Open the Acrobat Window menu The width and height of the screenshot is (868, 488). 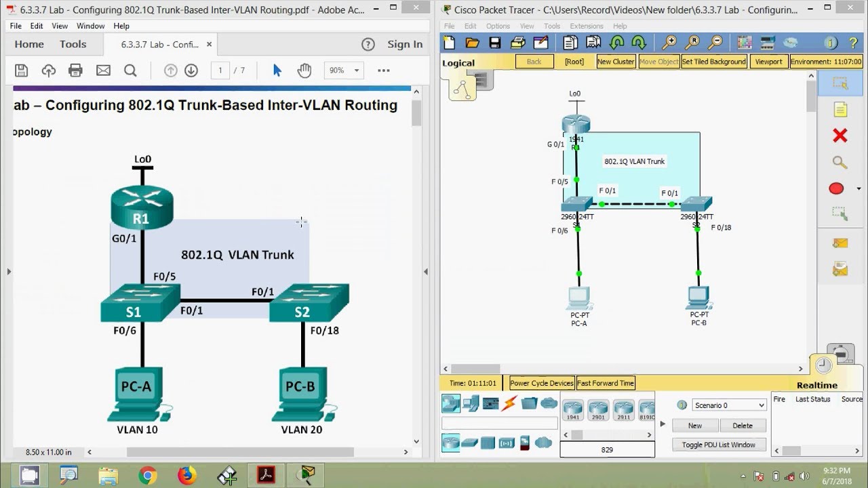pyautogui.click(x=90, y=26)
